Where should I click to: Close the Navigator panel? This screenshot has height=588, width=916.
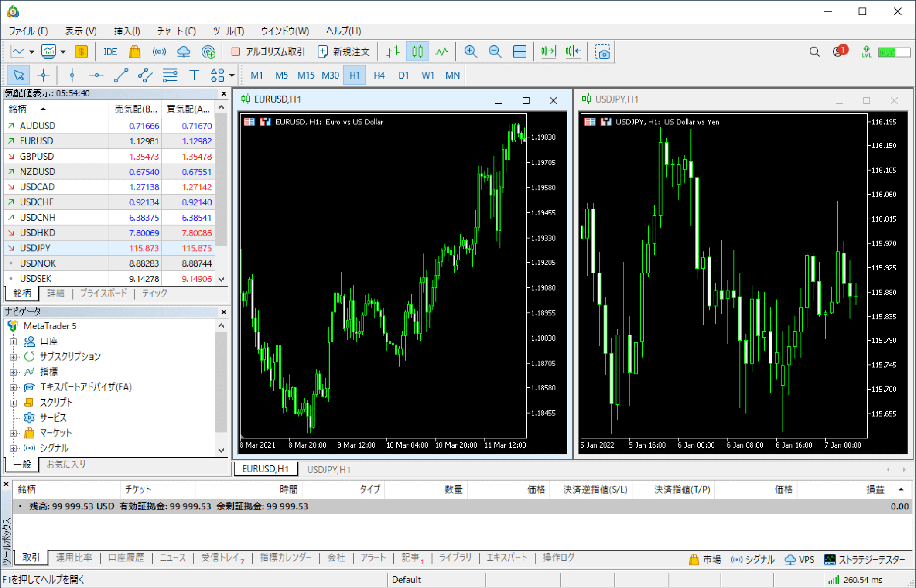224,312
